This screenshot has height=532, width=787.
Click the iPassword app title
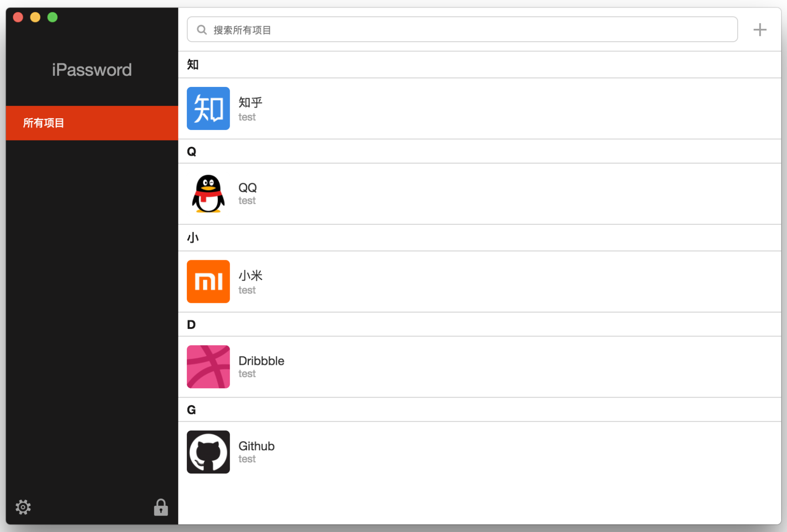pos(92,70)
